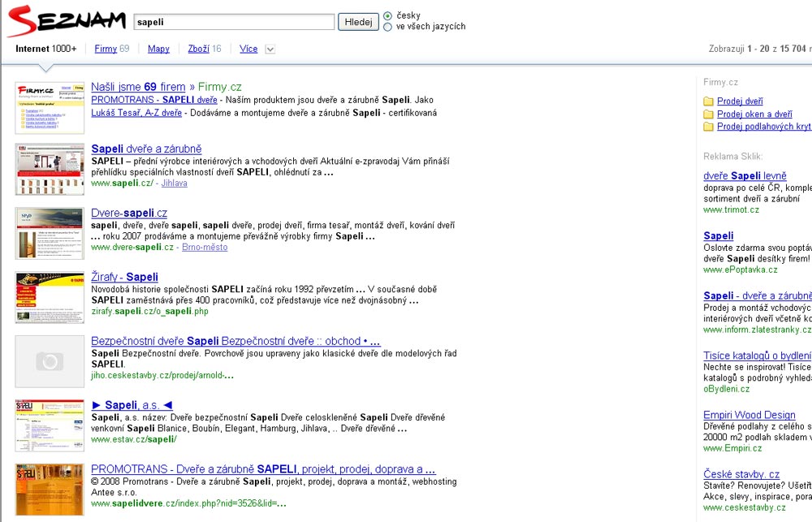The width and height of the screenshot is (812, 522).
Task: Click the jiho.ceskestavby.cz/prodej/arnold URL
Action: coord(162,375)
